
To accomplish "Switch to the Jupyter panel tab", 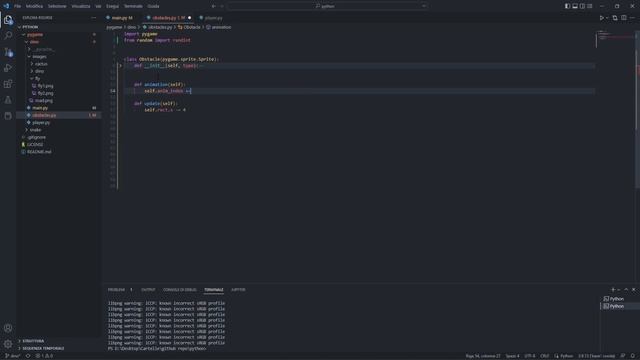I will coord(238,290).
